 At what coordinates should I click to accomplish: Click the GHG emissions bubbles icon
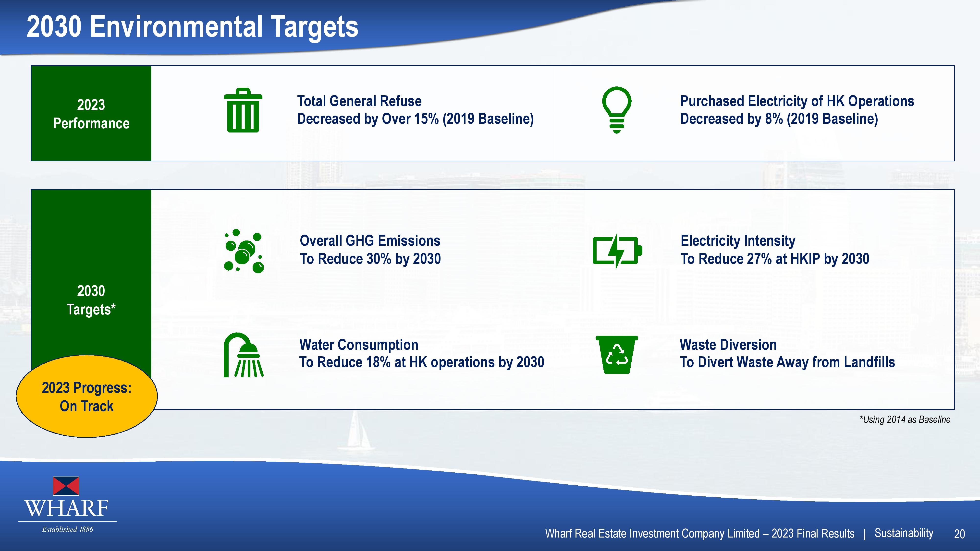click(x=244, y=251)
